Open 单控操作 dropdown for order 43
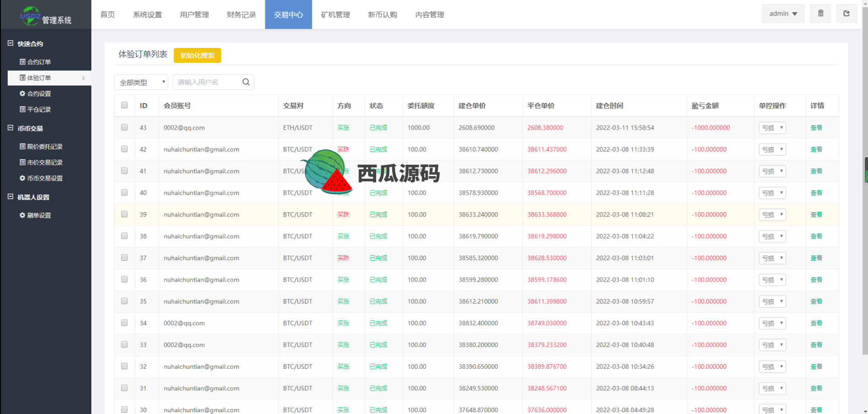Viewport: 868px width, 414px height. [x=772, y=128]
